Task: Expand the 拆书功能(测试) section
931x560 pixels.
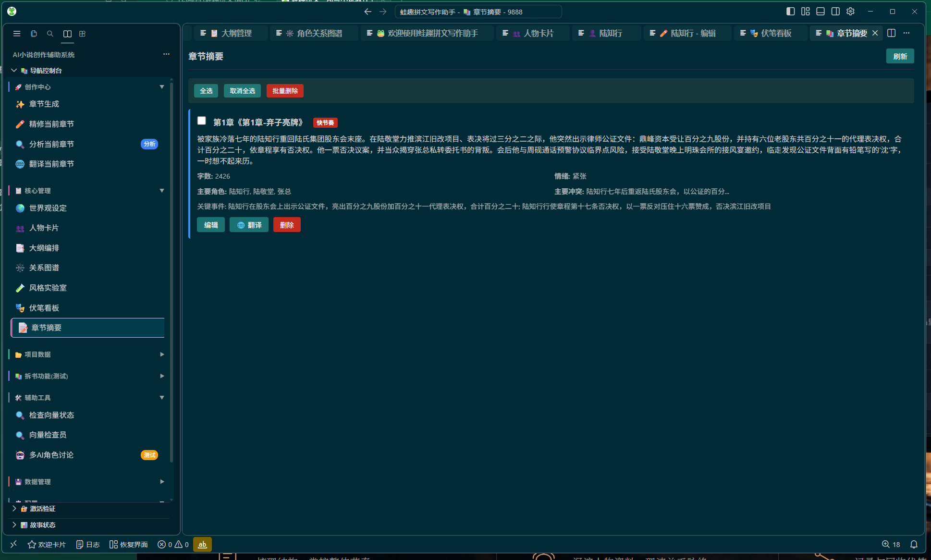Action: click(x=162, y=376)
